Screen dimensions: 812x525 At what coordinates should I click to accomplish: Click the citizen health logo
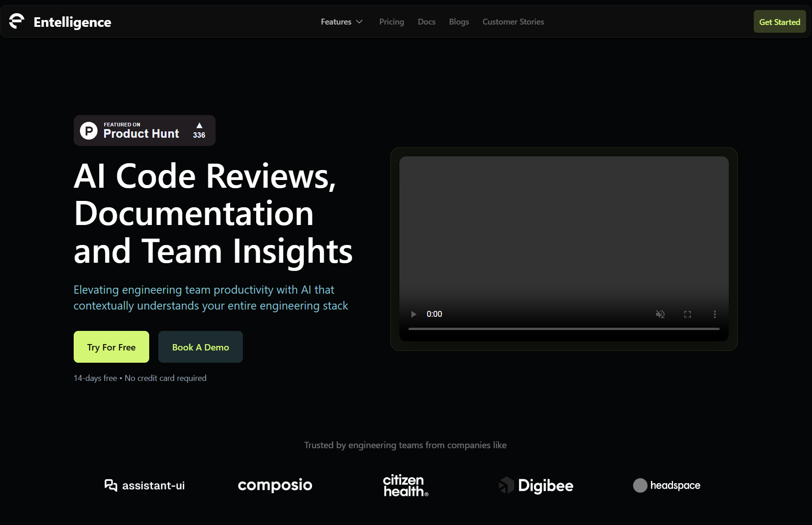click(x=405, y=485)
